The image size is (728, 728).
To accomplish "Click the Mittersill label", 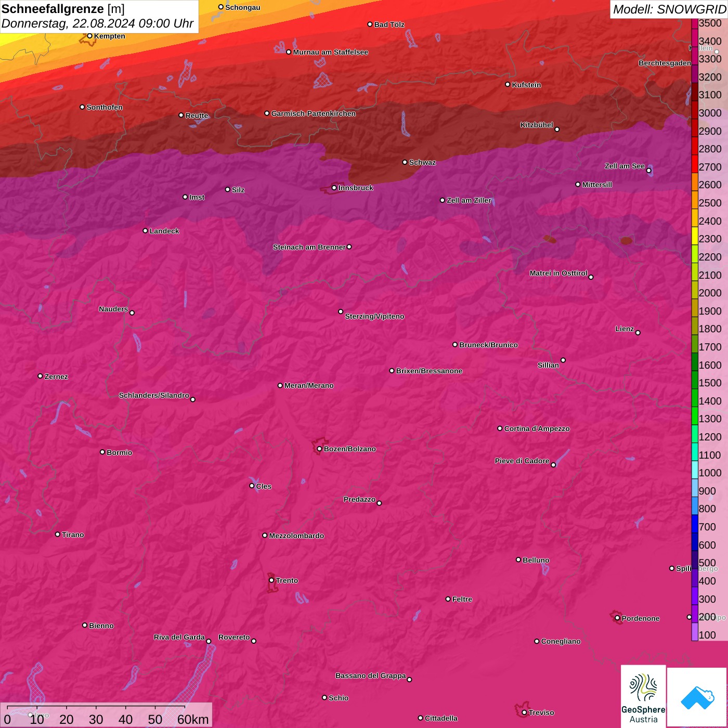I will [597, 185].
